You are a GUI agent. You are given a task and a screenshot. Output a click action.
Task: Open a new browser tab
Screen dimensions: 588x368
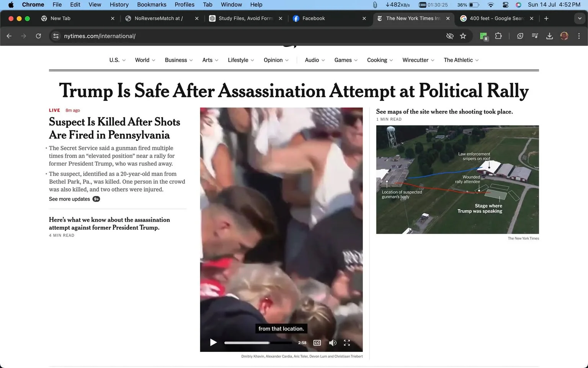pos(546,18)
